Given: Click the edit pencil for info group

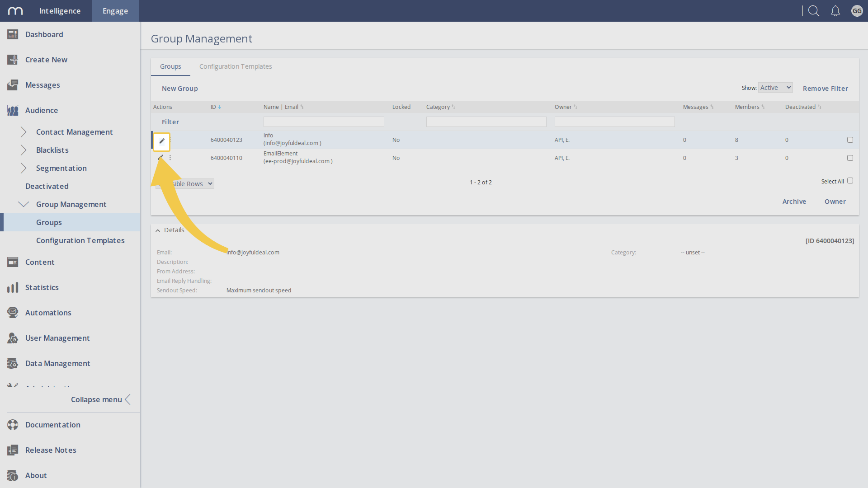Looking at the screenshot, I should [162, 141].
